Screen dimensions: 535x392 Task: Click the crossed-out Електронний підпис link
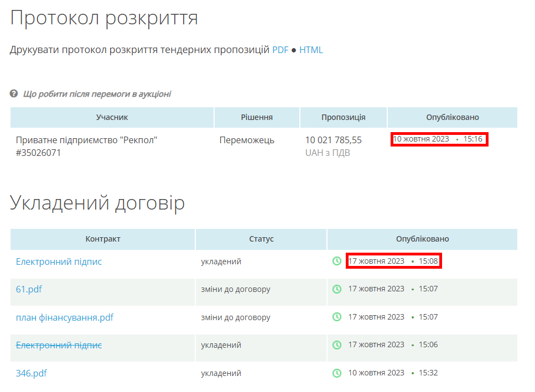(x=59, y=345)
